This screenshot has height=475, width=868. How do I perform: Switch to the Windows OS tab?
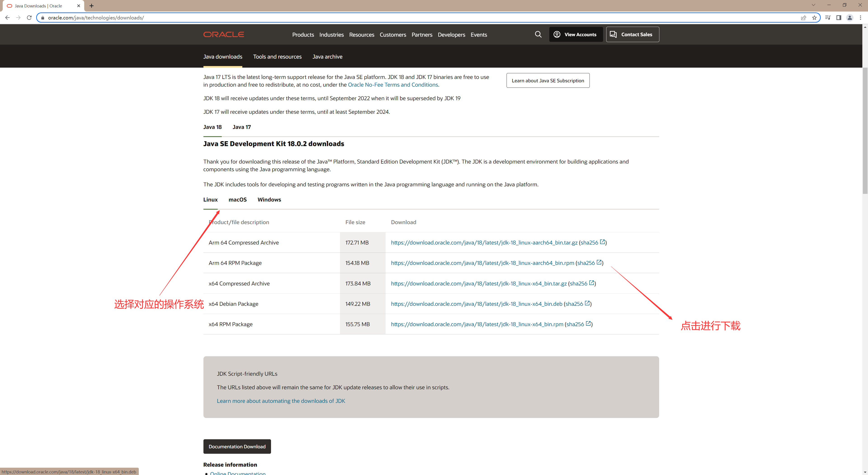(269, 199)
